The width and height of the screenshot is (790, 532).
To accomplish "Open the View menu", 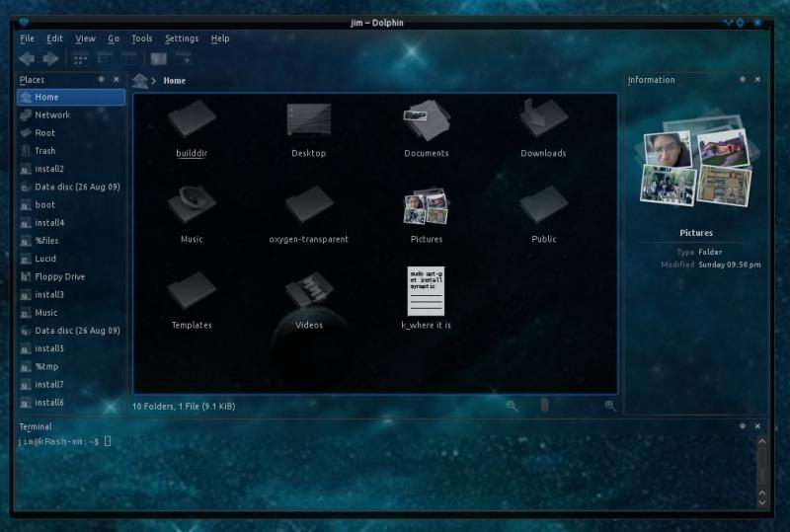I will click(x=86, y=38).
